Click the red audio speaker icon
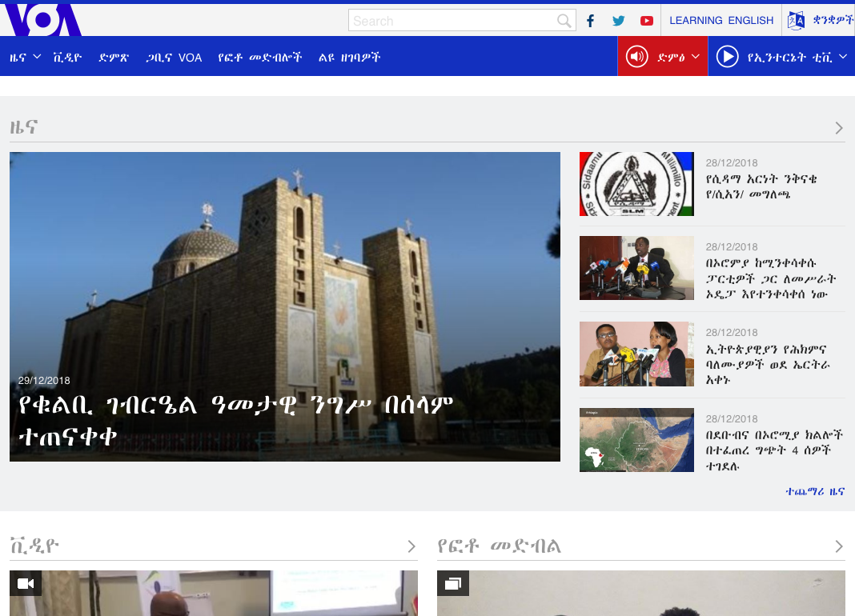855x616 pixels. (x=636, y=57)
